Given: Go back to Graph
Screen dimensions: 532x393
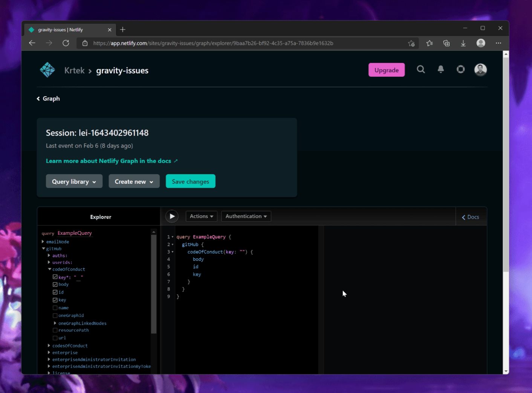Looking at the screenshot, I should pos(48,98).
